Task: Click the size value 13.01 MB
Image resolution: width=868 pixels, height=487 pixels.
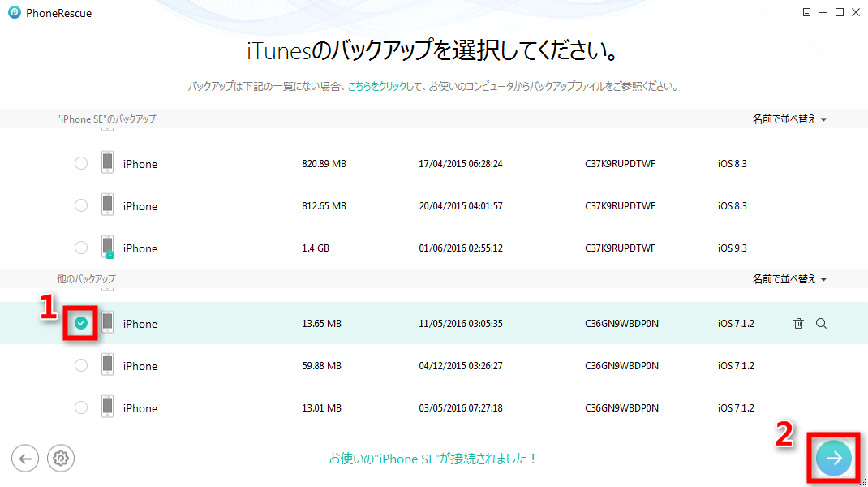Action: coord(321,407)
